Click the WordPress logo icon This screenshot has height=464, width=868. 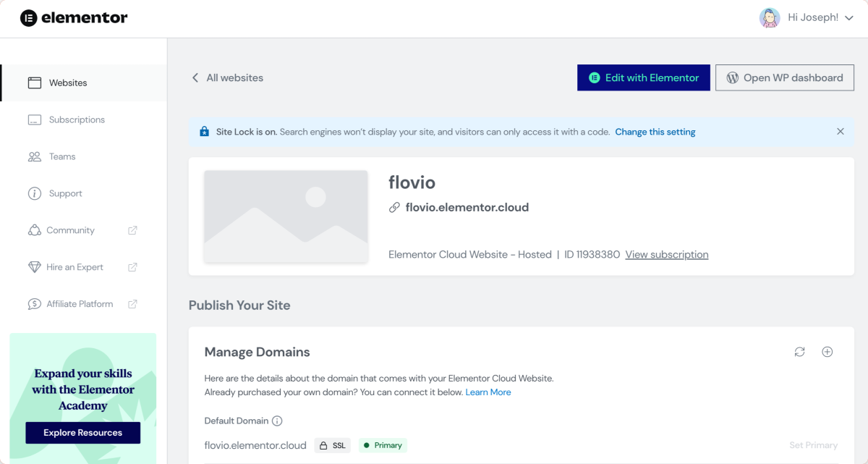732,77
